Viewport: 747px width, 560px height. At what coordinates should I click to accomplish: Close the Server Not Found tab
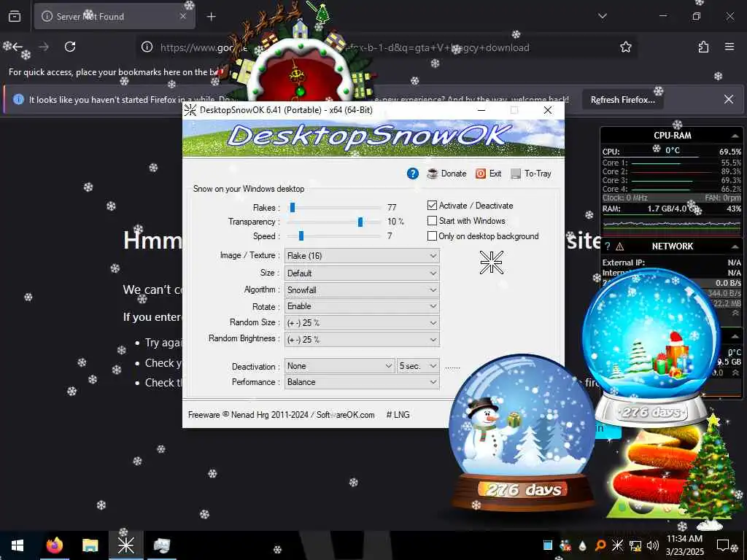183,16
